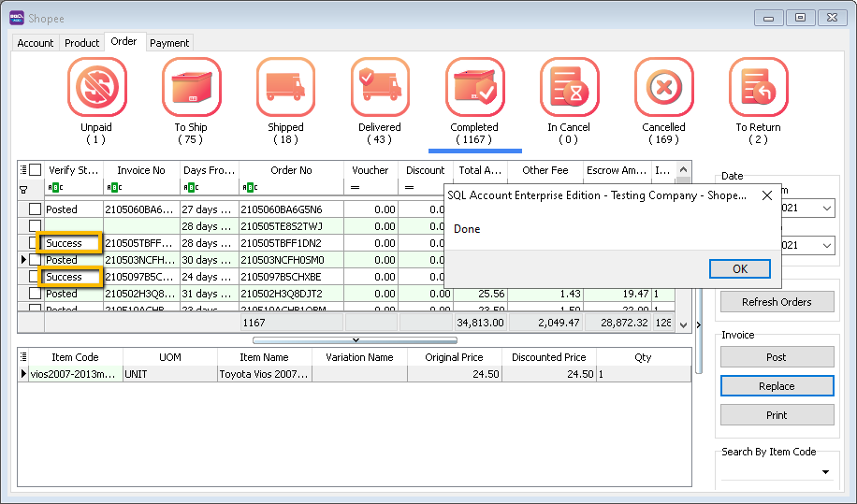Switch to the Payment tab

pyautogui.click(x=169, y=43)
